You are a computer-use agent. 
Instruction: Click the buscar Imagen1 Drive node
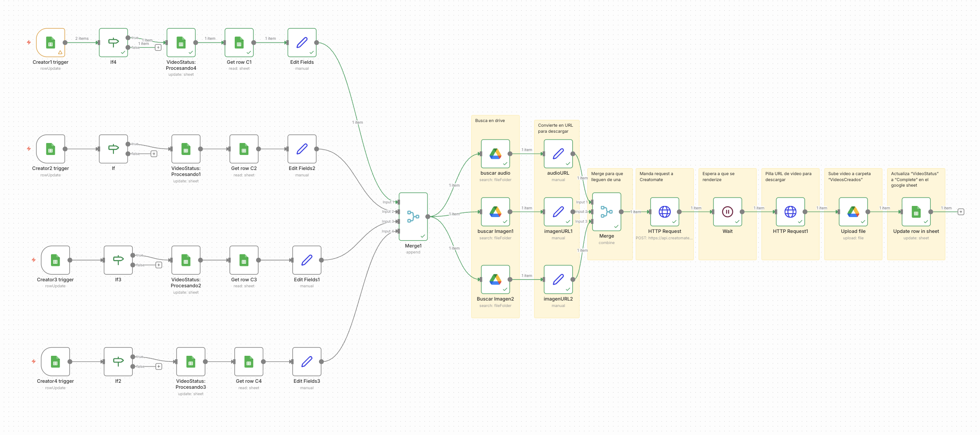496,212
